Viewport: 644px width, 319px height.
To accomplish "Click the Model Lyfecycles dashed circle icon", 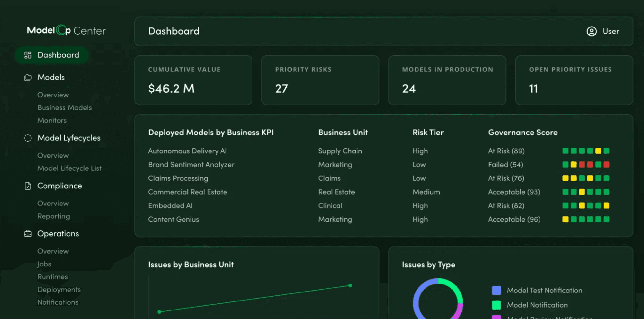I will [28, 138].
